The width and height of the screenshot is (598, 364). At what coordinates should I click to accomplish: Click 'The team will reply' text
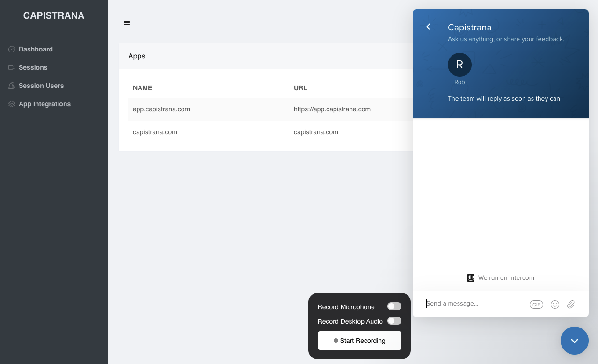(504, 98)
